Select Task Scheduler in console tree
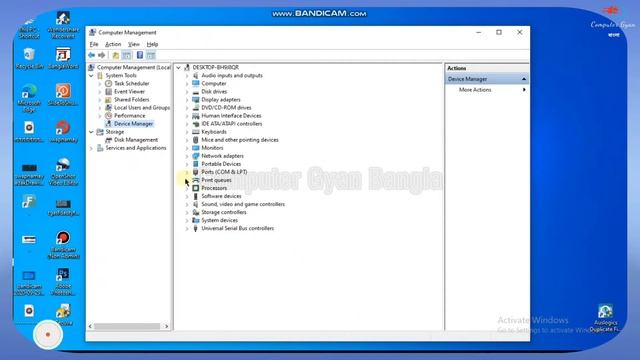 point(131,83)
